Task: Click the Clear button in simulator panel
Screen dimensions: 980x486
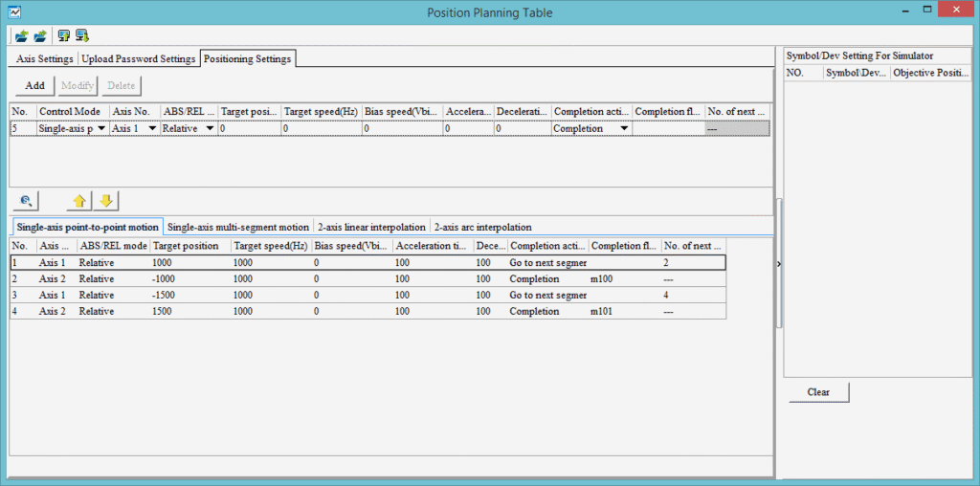Action: point(817,392)
